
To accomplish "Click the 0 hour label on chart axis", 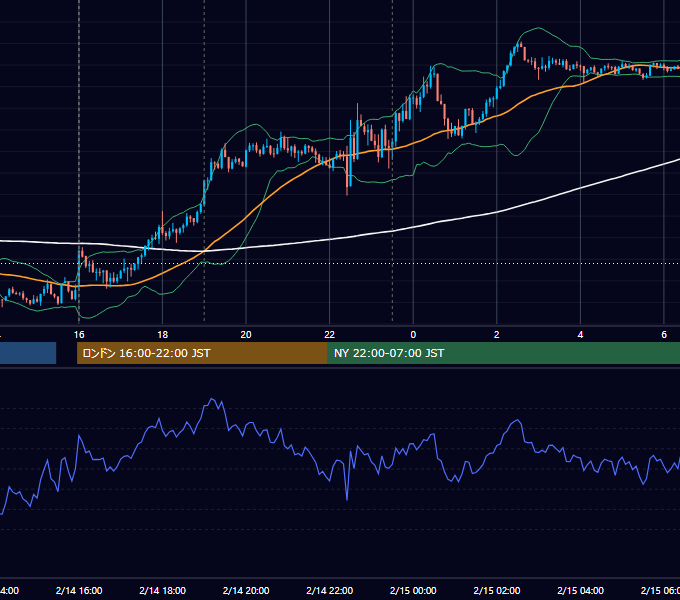I will (413, 335).
